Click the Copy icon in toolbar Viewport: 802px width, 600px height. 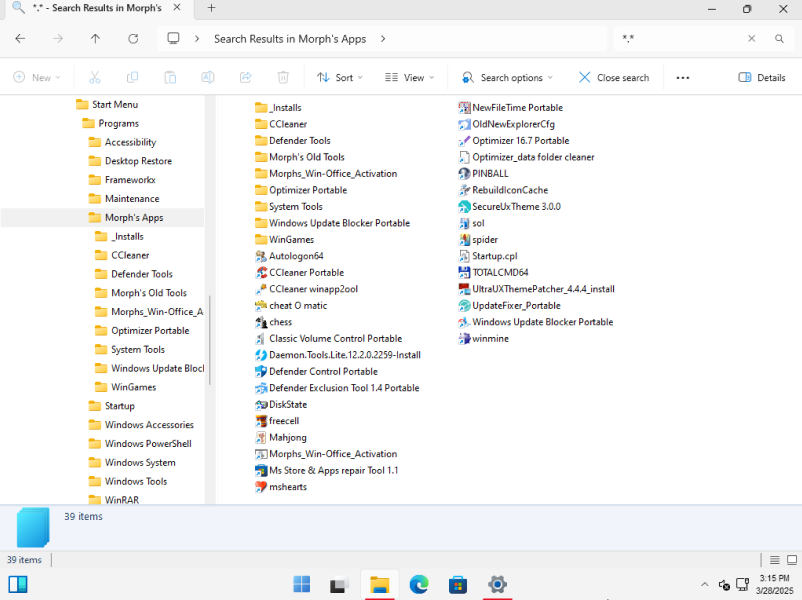coord(132,77)
